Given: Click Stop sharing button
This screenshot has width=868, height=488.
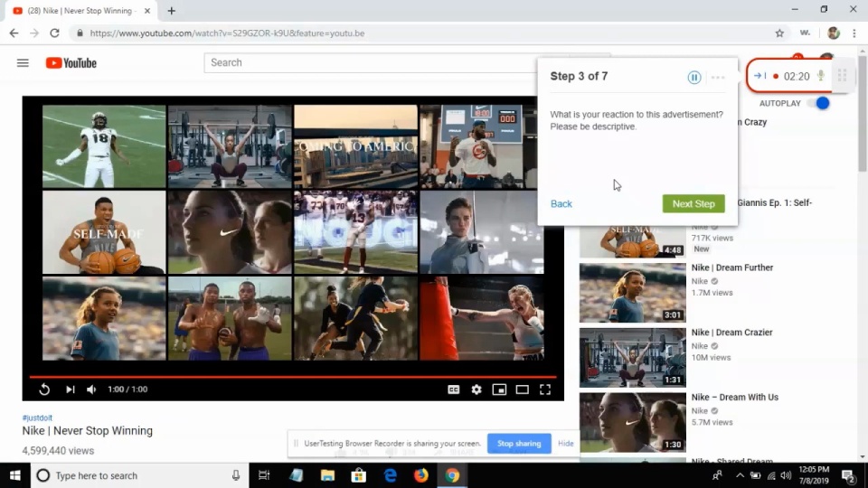Looking at the screenshot, I should point(519,443).
